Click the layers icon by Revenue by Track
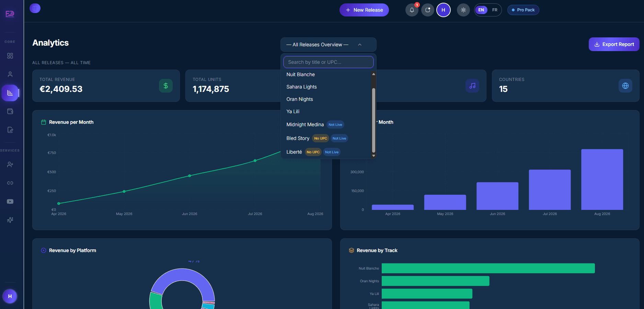Screen dimensions: 644x309 352,250
